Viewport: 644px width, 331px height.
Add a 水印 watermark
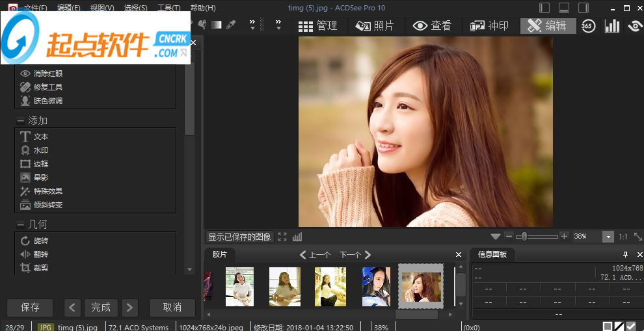point(40,150)
